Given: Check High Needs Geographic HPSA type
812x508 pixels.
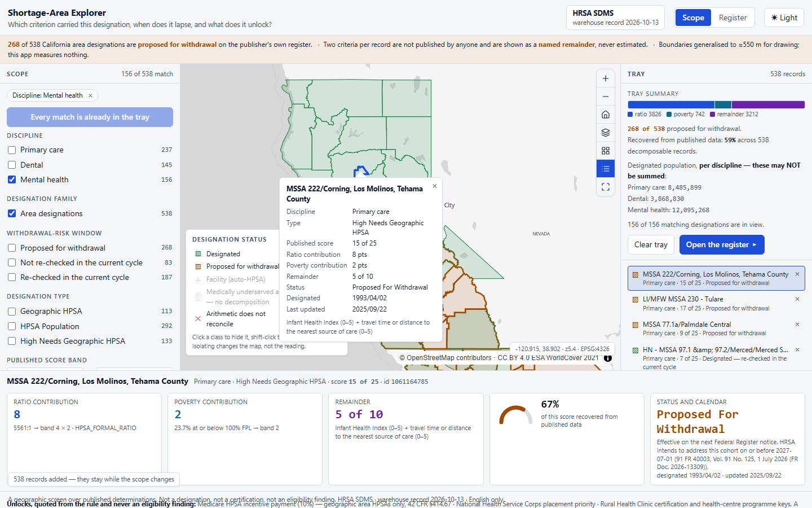Looking at the screenshot, I should (12, 341).
